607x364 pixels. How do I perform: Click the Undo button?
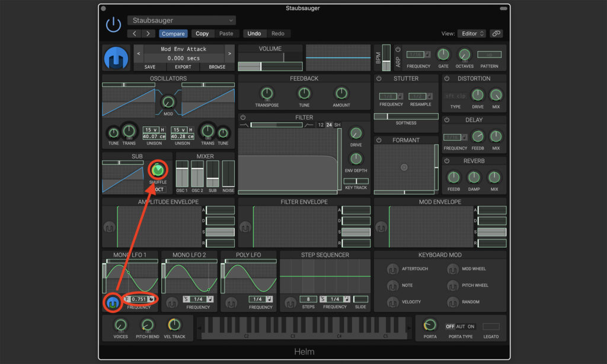tap(254, 34)
